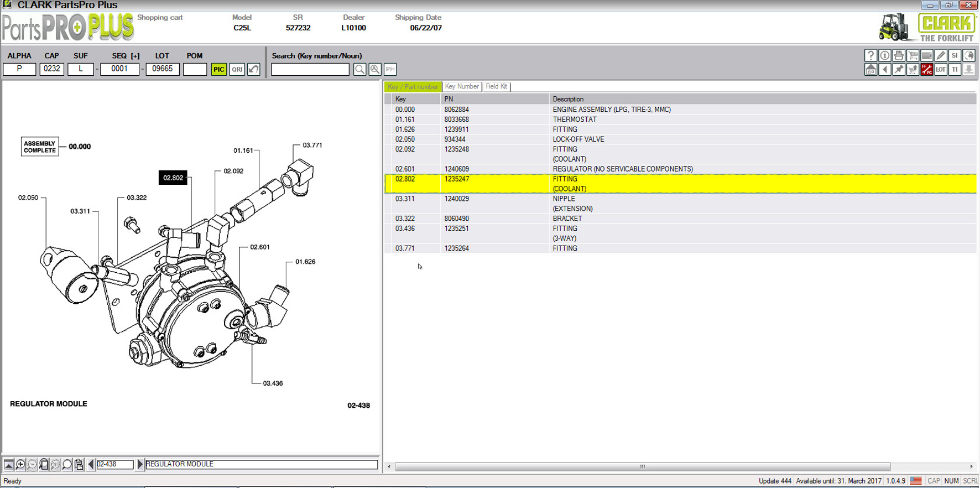
Task: Click the print icon in toolbar
Action: tap(899, 55)
